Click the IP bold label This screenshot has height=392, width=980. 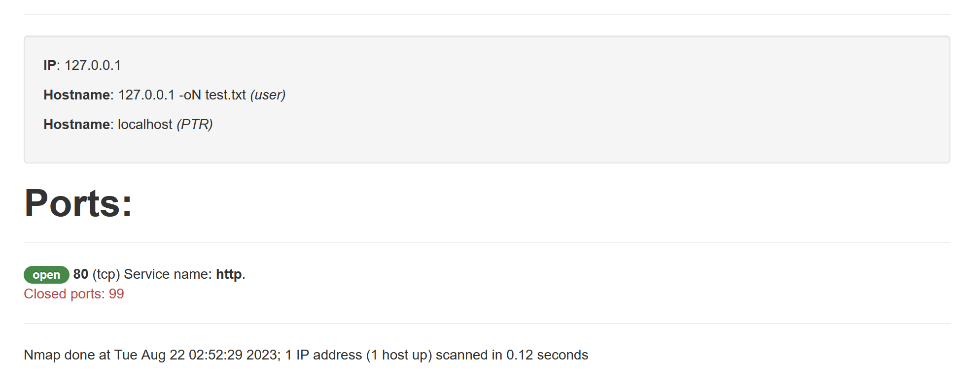pos(50,65)
